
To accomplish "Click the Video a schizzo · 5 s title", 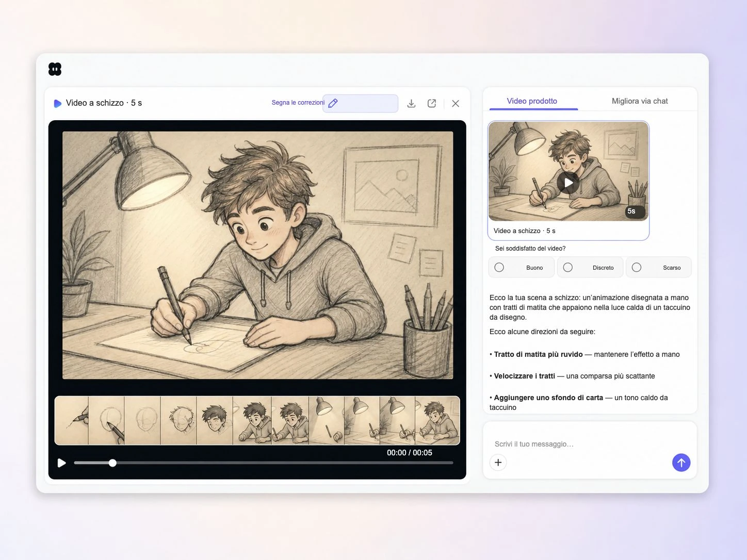I will pyautogui.click(x=104, y=103).
